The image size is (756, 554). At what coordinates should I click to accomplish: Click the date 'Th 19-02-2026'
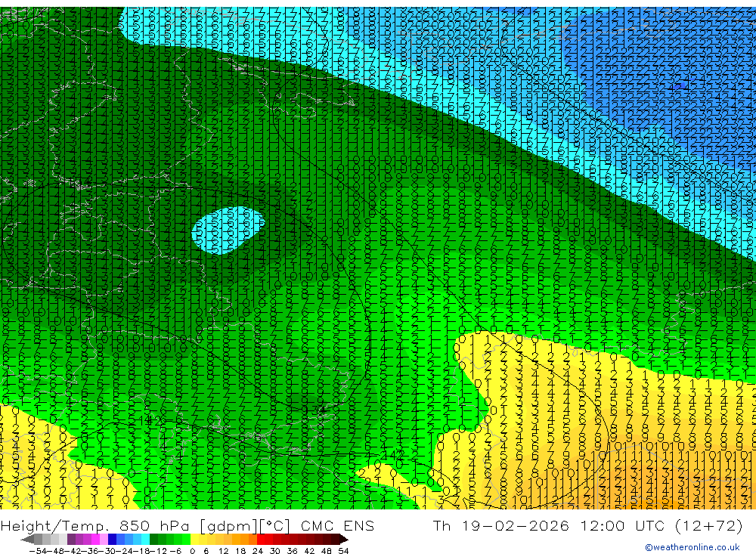coord(501,525)
